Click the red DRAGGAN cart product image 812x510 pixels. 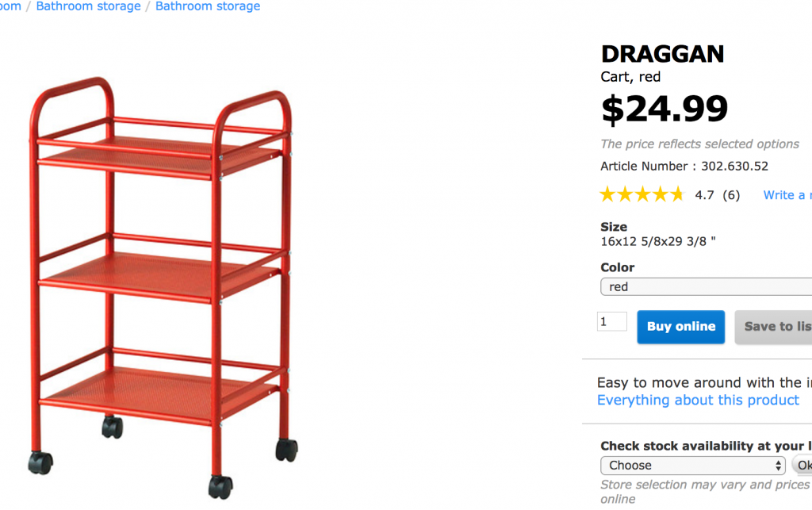[163, 286]
